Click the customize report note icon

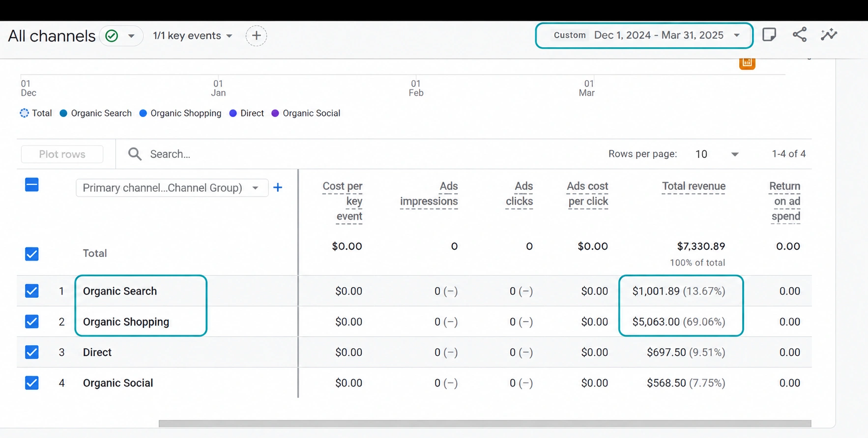[x=769, y=34]
